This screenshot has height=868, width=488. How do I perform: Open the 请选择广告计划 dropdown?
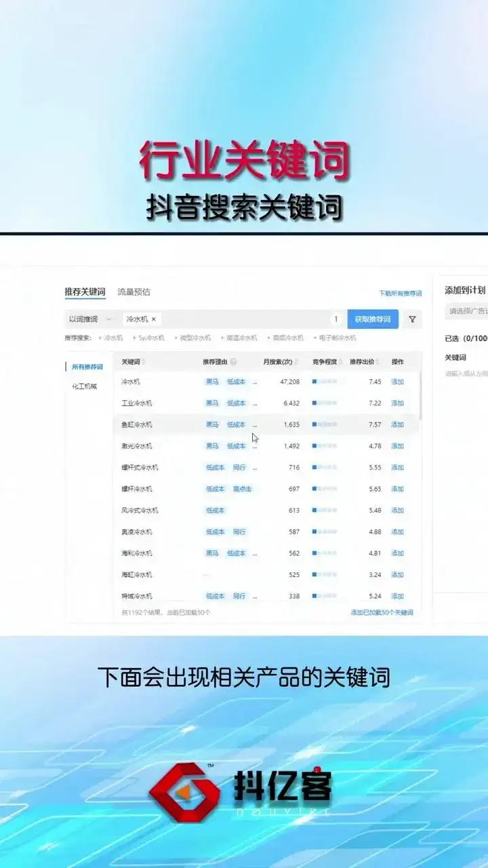tap(466, 312)
